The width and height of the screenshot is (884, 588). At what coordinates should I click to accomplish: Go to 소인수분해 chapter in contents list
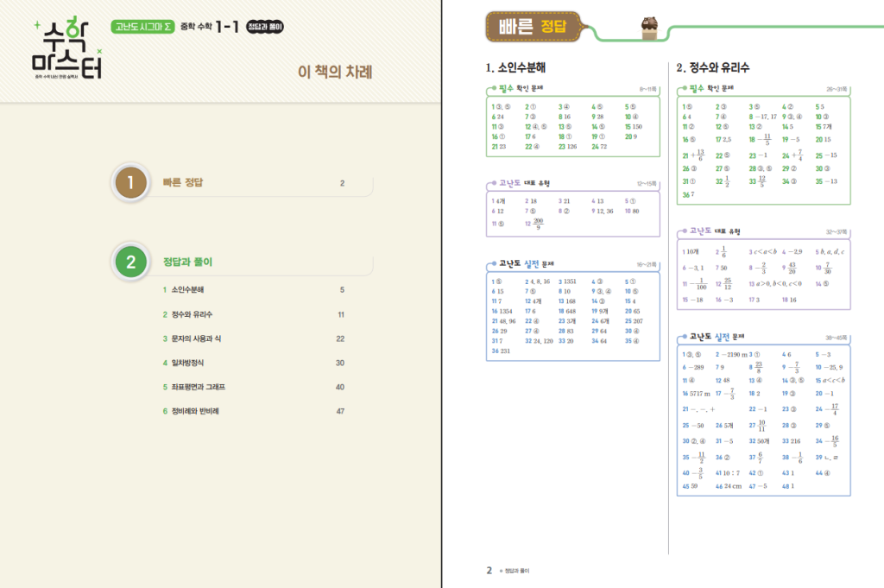187,290
